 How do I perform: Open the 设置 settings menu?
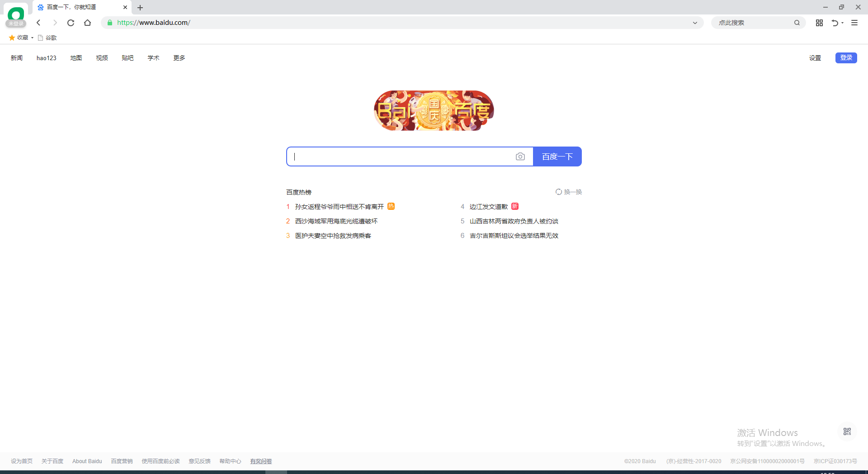coord(815,58)
